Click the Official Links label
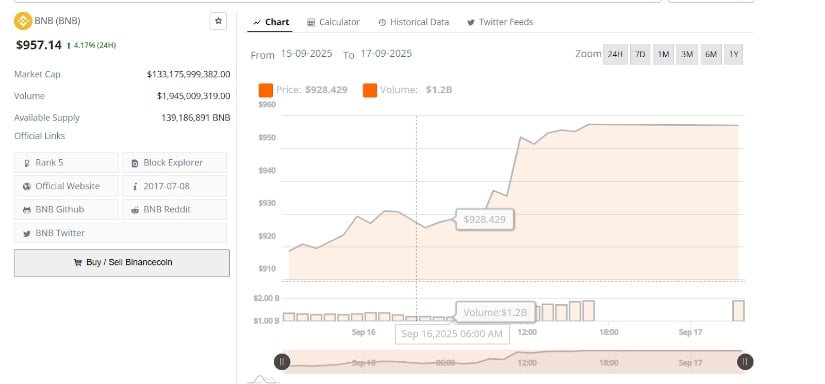The image size is (825, 384). click(x=39, y=136)
